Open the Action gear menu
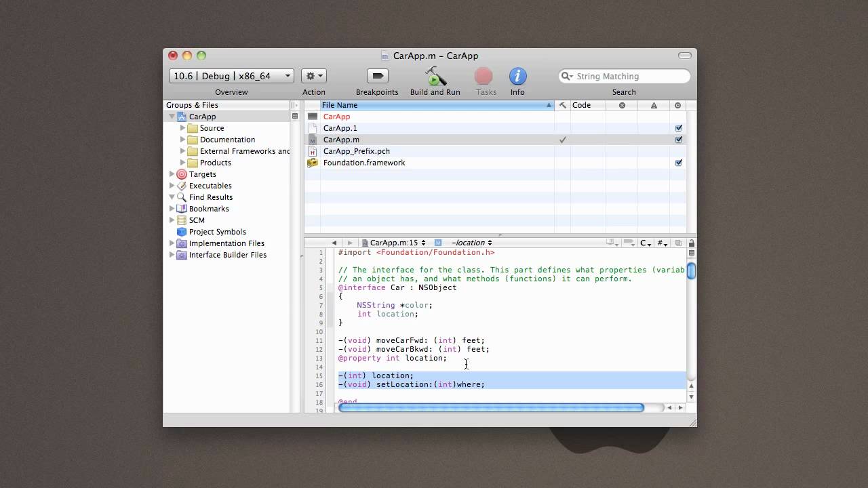Screen dimensions: 868x488 (x=314, y=76)
